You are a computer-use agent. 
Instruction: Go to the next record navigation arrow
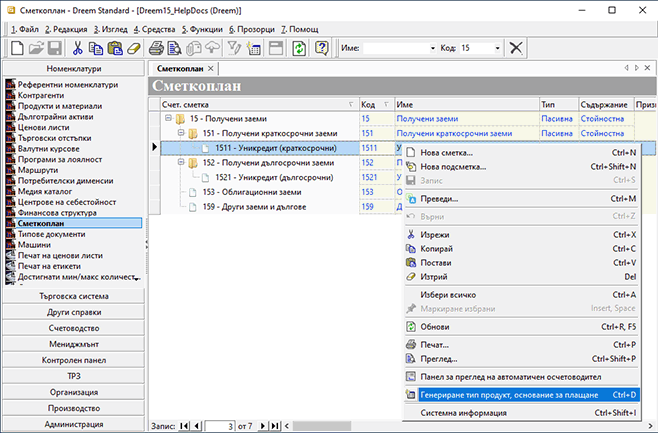click(262, 426)
